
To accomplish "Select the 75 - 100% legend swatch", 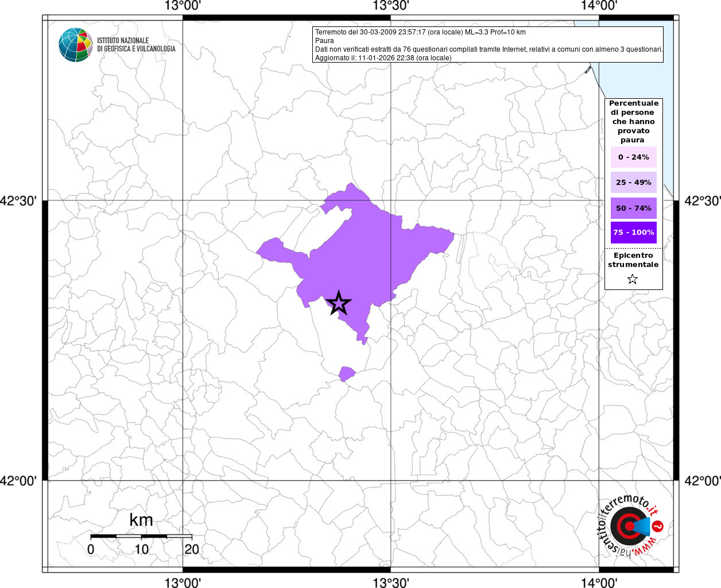I will (634, 233).
